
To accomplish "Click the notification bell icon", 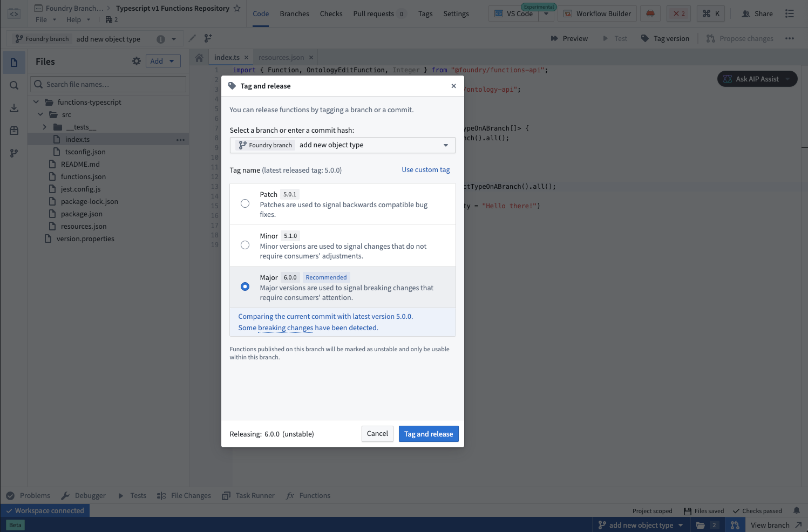I will click(796, 510).
